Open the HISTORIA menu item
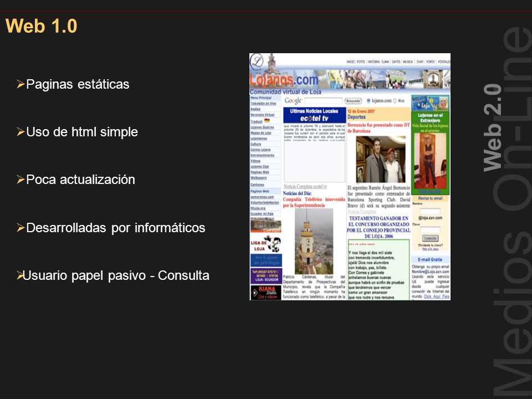 pos(374,62)
